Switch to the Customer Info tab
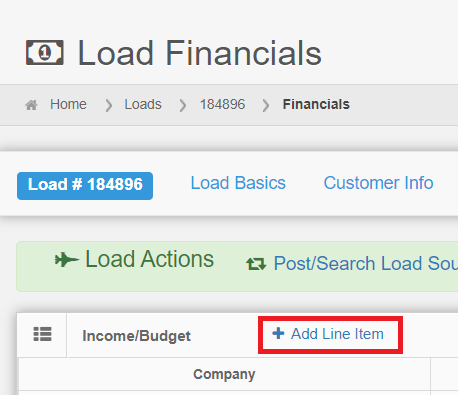The height and width of the screenshot is (395, 458). tap(378, 183)
